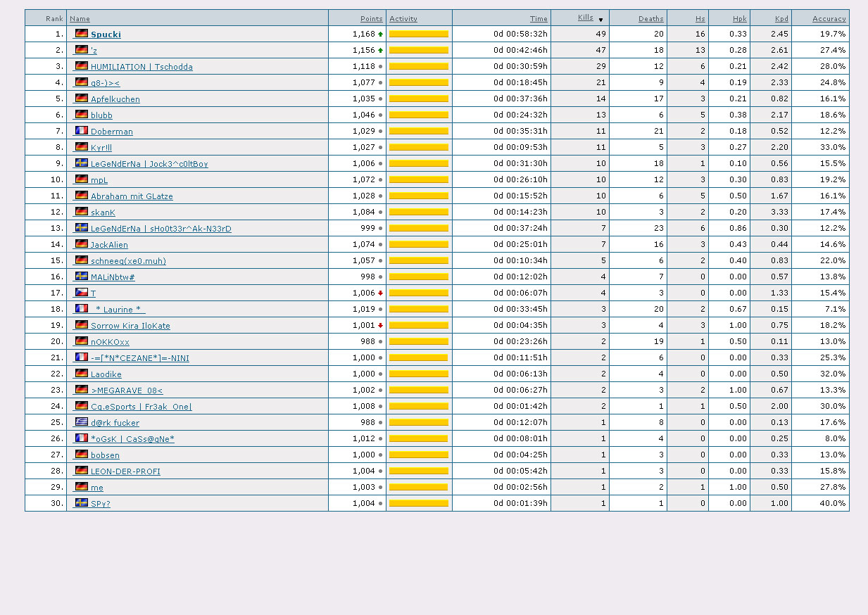Image resolution: width=868 pixels, height=615 pixels.
Task: Open player profile HUMILIATION | Tschodda
Action: click(x=141, y=67)
